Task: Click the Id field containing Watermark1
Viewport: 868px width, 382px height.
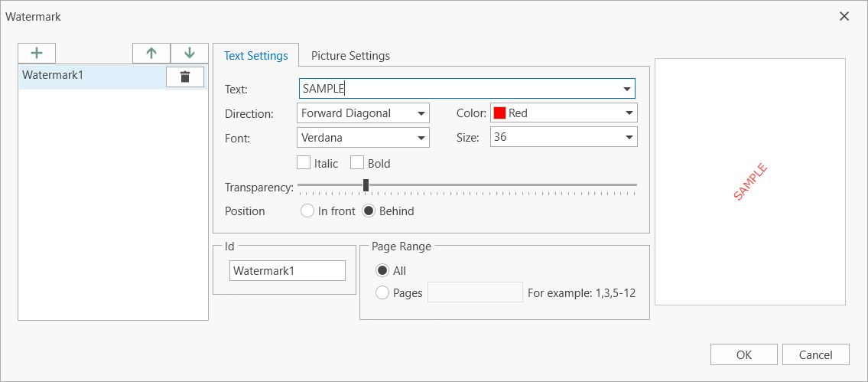Action: pyautogui.click(x=288, y=270)
